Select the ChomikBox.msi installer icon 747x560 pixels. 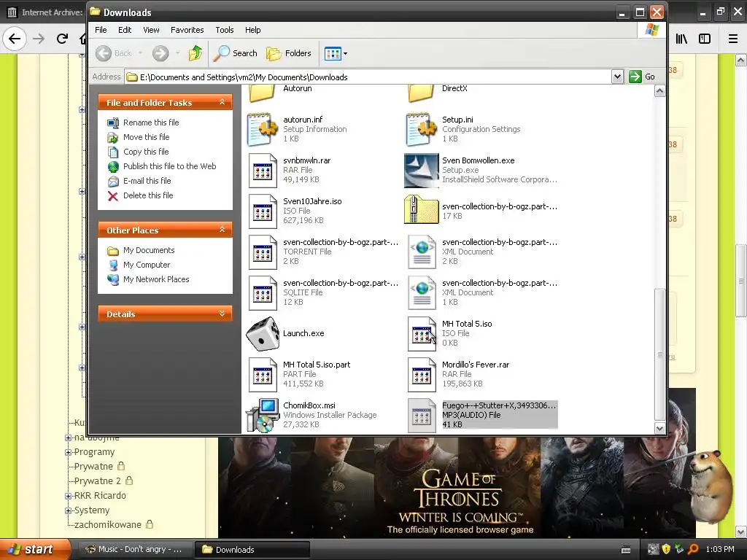[x=262, y=415]
